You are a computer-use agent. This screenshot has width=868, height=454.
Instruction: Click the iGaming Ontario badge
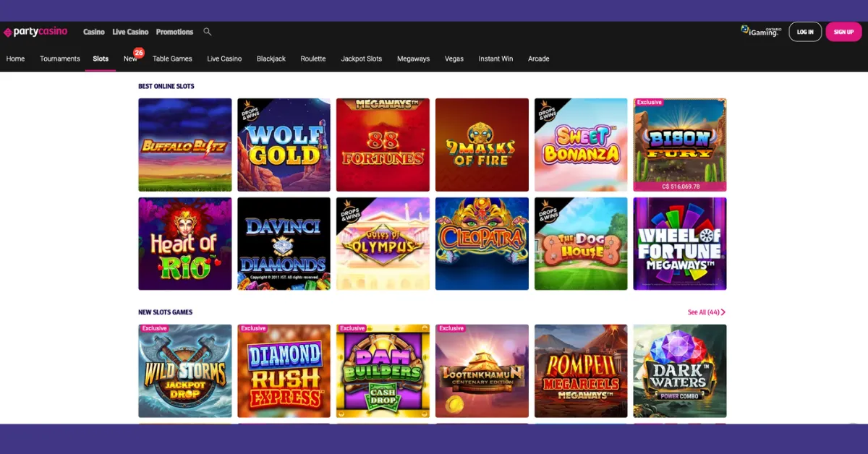coord(760,31)
